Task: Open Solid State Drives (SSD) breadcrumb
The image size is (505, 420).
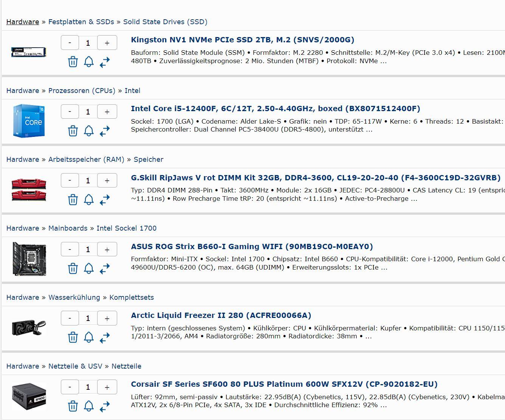Action: click(x=165, y=22)
